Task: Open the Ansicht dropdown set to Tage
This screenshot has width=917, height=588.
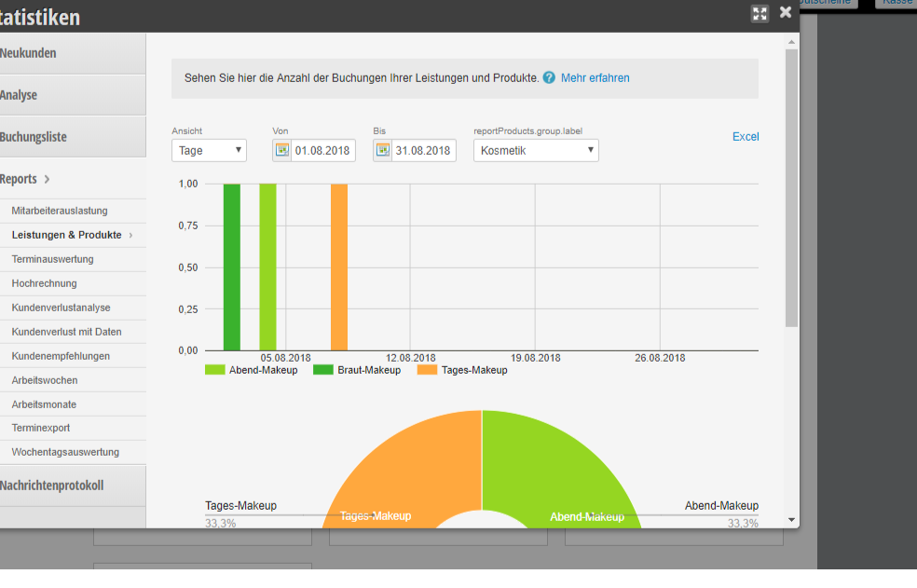Action: pyautogui.click(x=209, y=150)
